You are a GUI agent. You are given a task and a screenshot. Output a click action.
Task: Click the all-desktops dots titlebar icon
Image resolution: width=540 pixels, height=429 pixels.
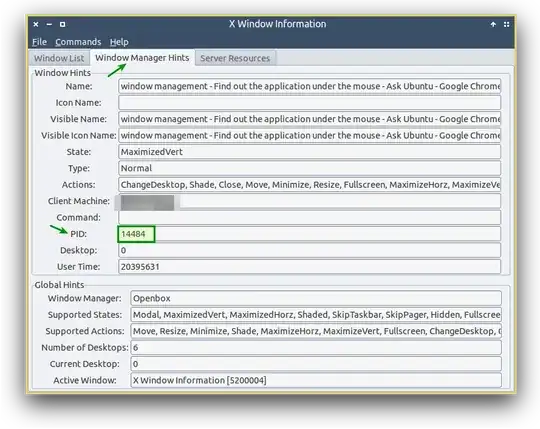coord(506,24)
